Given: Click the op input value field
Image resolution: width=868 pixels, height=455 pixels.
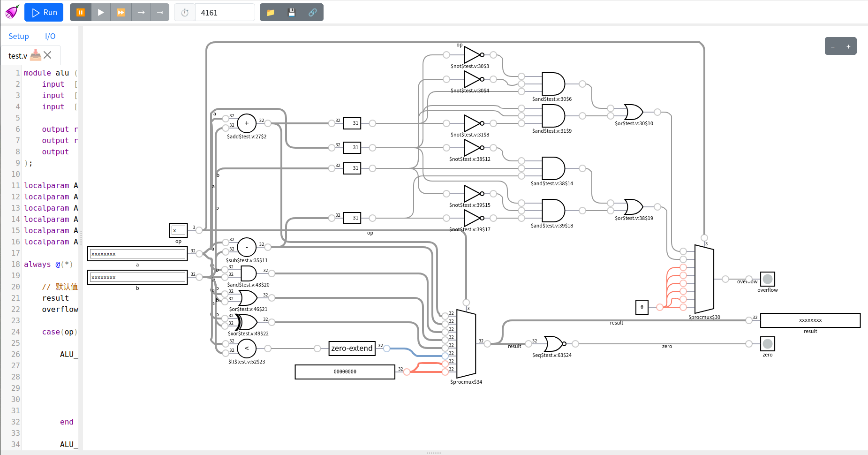Looking at the screenshot, I should pyautogui.click(x=178, y=230).
